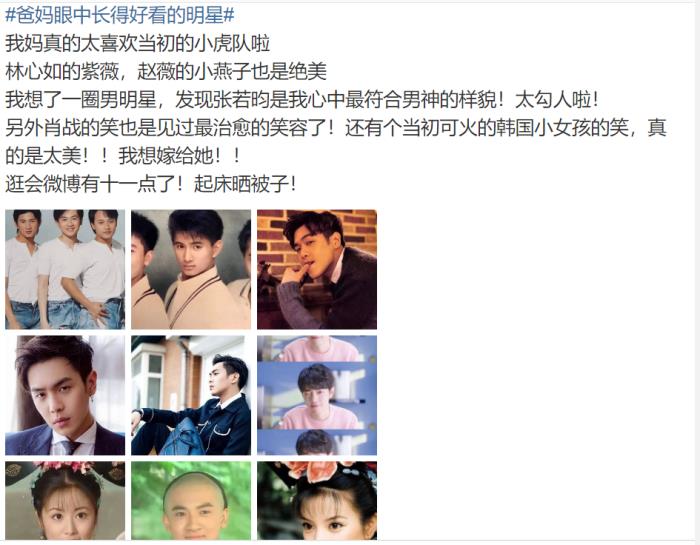Click the word 小燕子 in the post text
The image size is (700, 545).
point(222,71)
